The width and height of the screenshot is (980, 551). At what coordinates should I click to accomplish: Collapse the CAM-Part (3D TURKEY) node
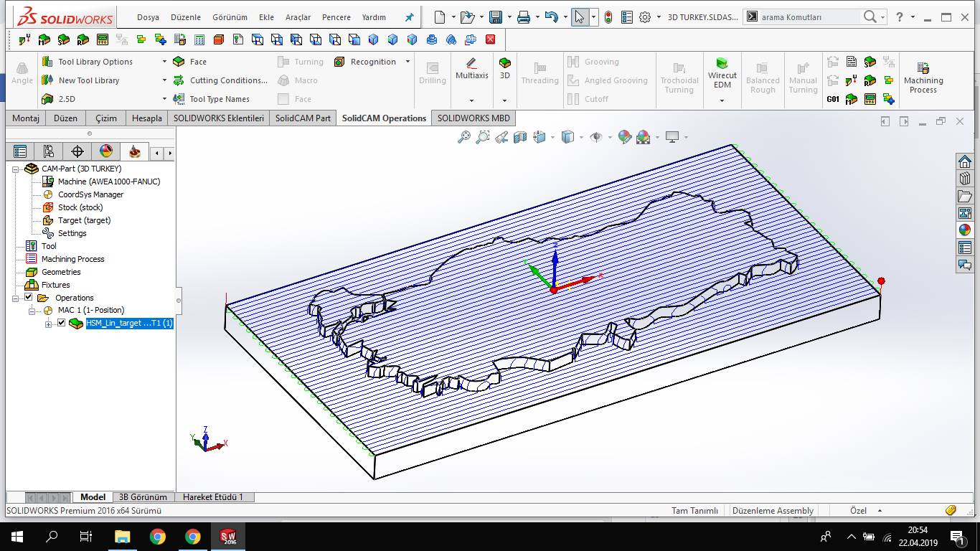tap(16, 169)
